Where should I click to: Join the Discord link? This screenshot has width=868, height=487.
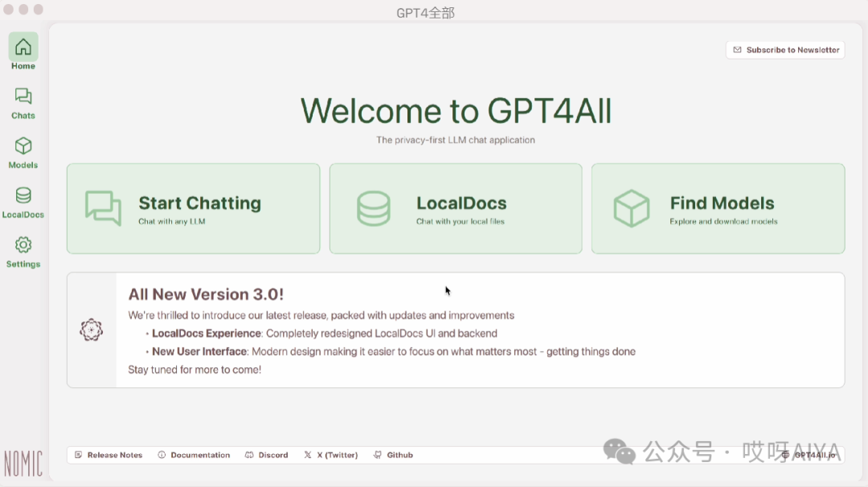[267, 455]
